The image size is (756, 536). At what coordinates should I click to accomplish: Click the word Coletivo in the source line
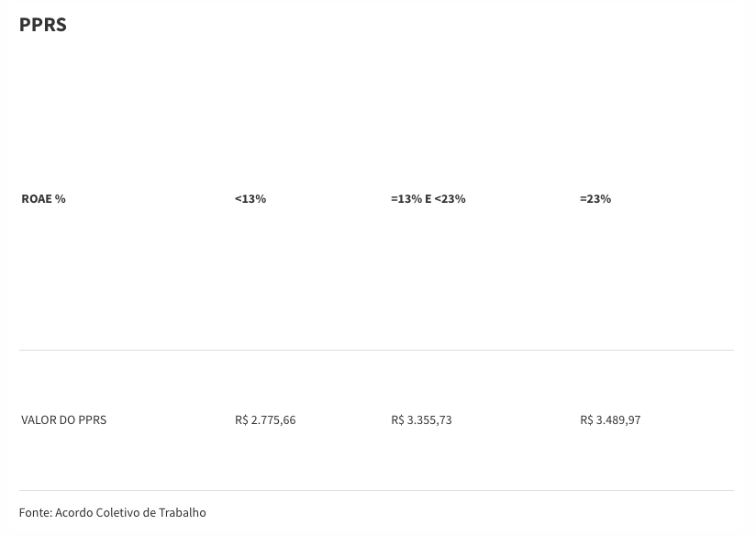tap(117, 513)
